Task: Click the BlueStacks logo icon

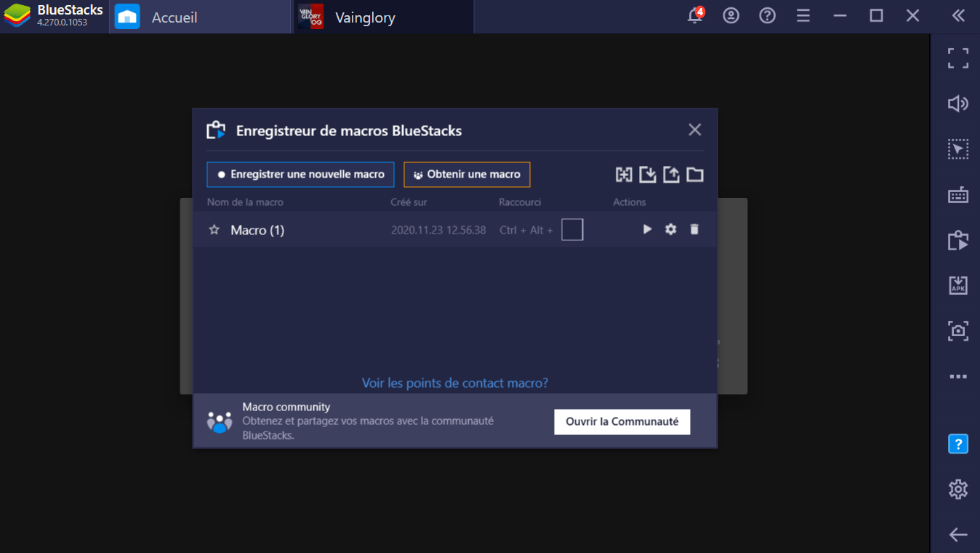Action: [17, 16]
